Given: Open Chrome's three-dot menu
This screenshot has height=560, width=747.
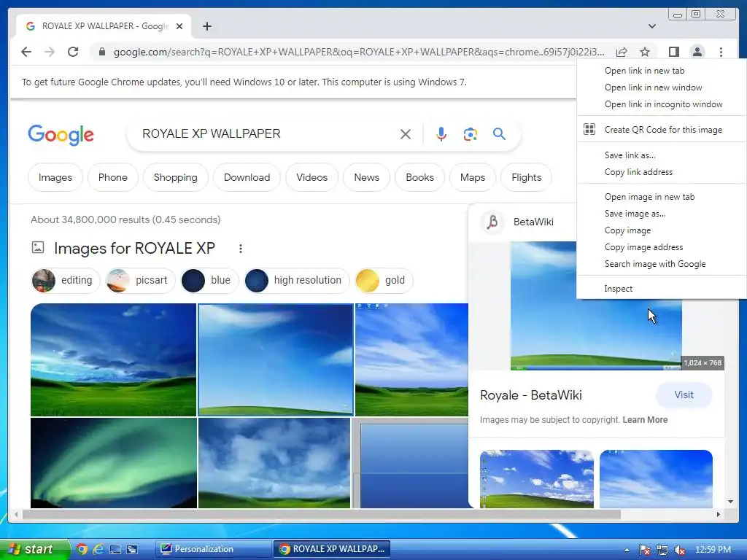Looking at the screenshot, I should click(x=721, y=52).
